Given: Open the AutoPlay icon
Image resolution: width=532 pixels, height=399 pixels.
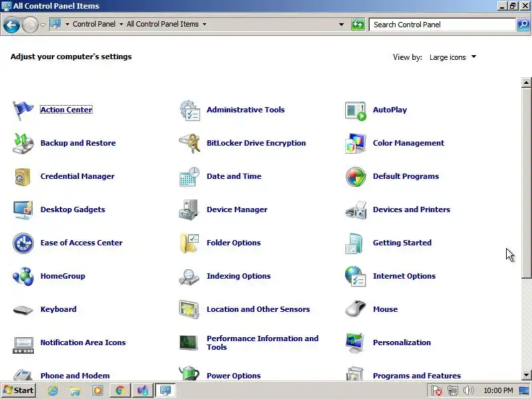Looking at the screenshot, I should [356, 110].
